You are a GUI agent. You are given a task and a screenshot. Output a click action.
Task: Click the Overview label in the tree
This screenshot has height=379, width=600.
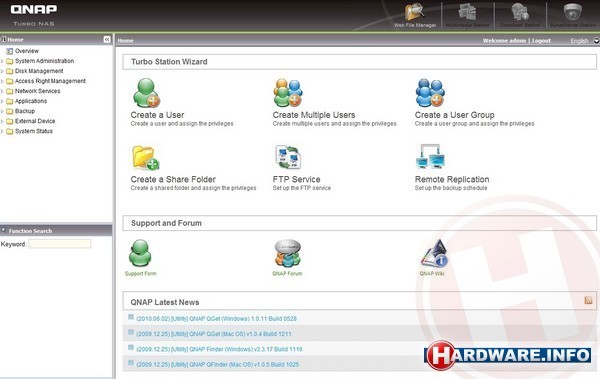click(x=27, y=51)
